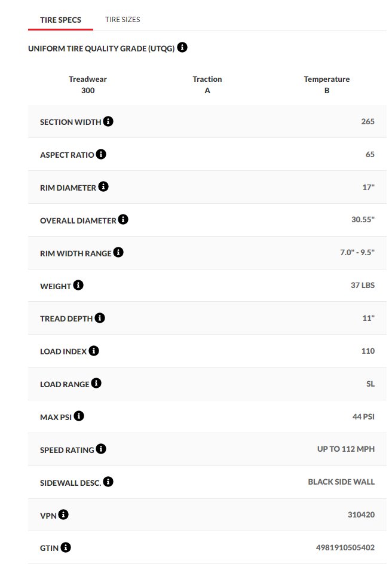This screenshot has width=392, height=582.
Task: Switch to the Tire Sizes tab
Action: pyautogui.click(x=122, y=20)
